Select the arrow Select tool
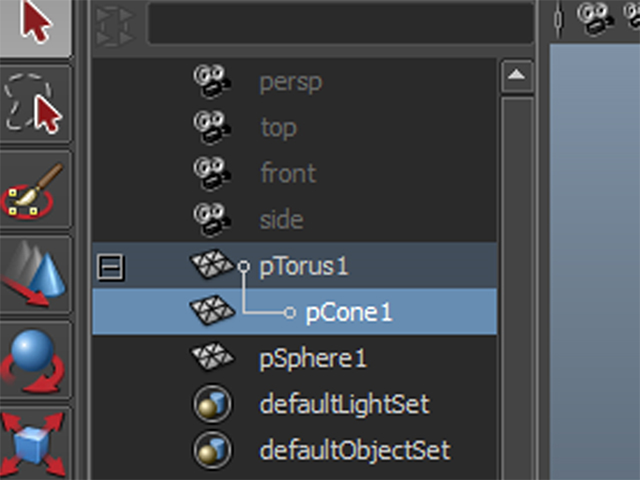Image resolution: width=640 pixels, height=480 pixels. (x=35, y=23)
